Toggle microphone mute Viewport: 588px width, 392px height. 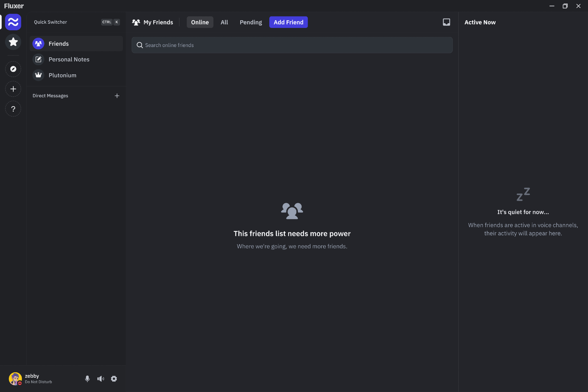(x=87, y=379)
